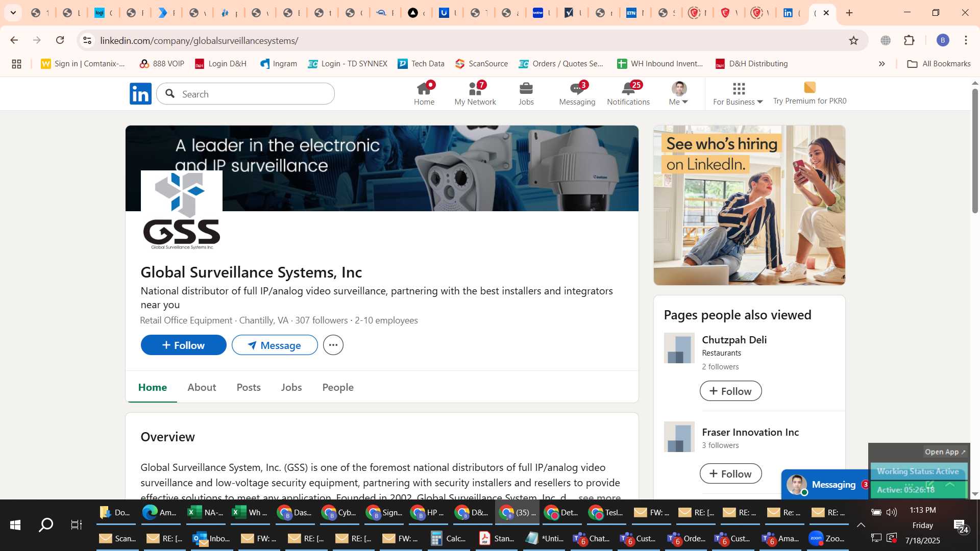
Task: Open network globe icon in toolbar
Action: click(886, 40)
